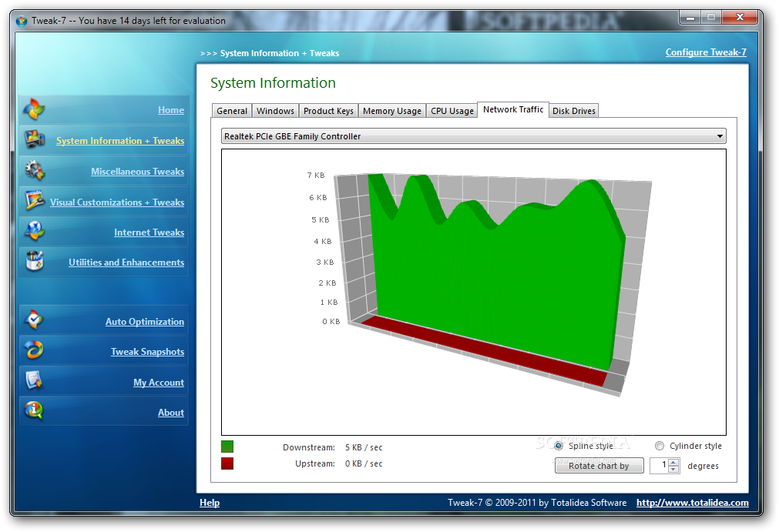Click the Home sidebar icon
This screenshot has width=779, height=532.
click(34, 109)
